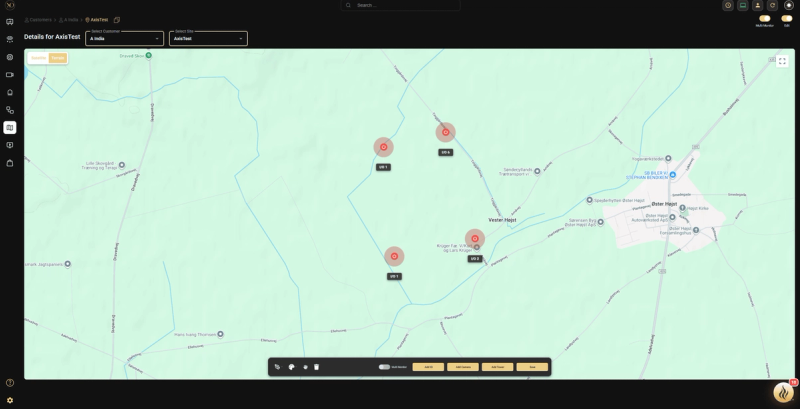800x409 pixels.
Task: Toggle Multi Monitor switch in bottom toolbar
Action: 384,367
